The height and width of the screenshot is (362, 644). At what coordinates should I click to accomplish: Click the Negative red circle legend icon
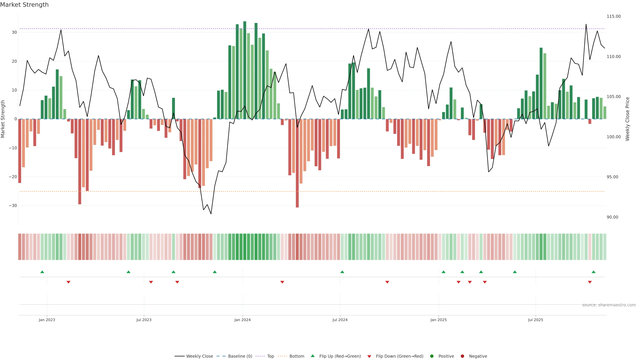462,356
